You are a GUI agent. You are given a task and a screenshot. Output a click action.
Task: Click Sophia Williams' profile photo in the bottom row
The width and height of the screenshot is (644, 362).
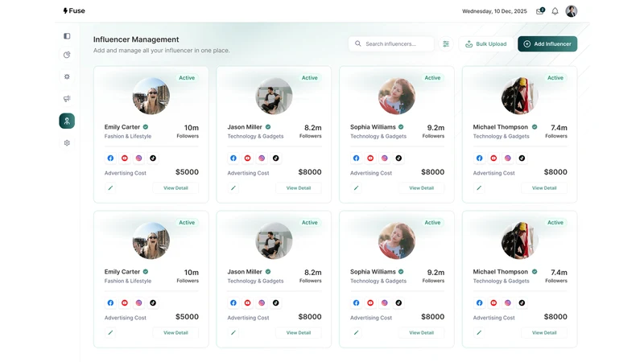[x=397, y=241]
